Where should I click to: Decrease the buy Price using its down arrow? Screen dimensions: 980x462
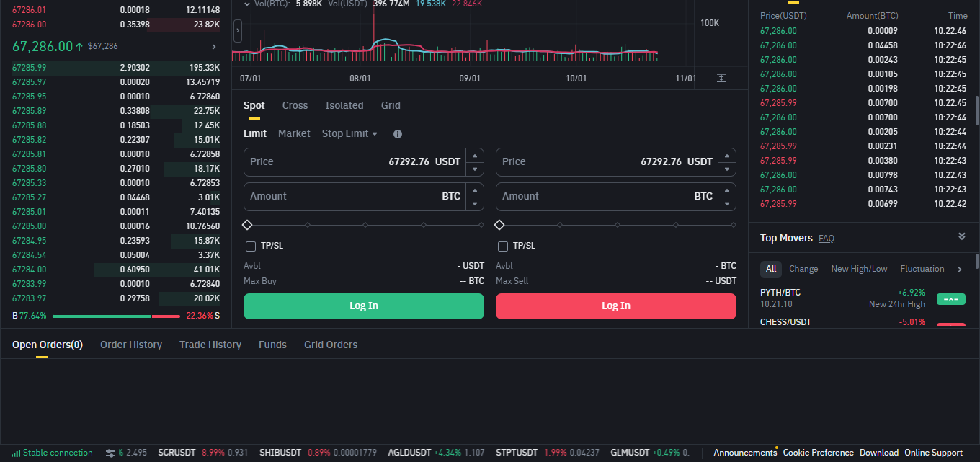(474, 169)
